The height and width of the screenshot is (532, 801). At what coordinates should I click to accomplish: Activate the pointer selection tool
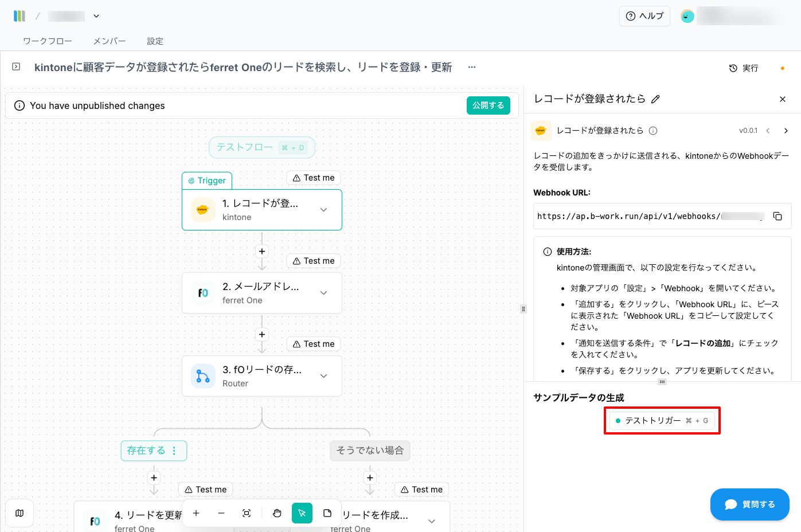tap(302, 513)
